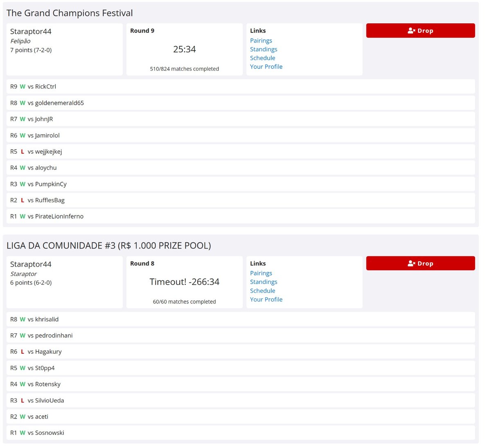Drop from The Grand Champions Festival
Viewport: 491px width, 448px height.
tap(420, 31)
